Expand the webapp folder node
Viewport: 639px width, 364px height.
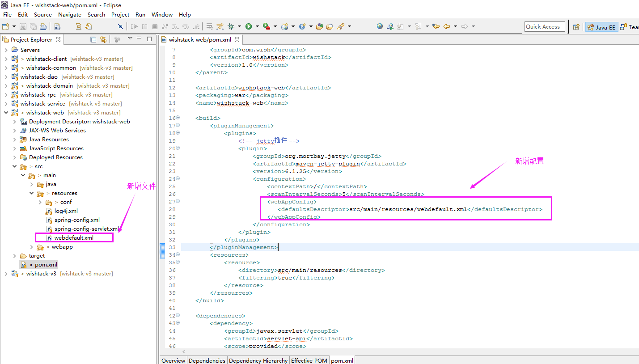coord(32,246)
